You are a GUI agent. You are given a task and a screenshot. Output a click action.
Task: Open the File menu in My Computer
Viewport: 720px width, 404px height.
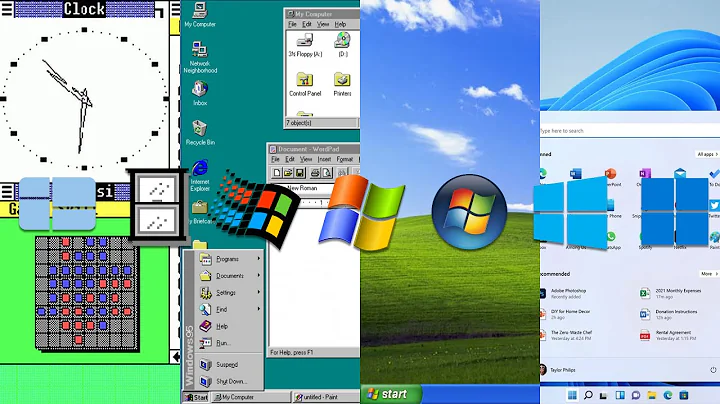point(292,24)
